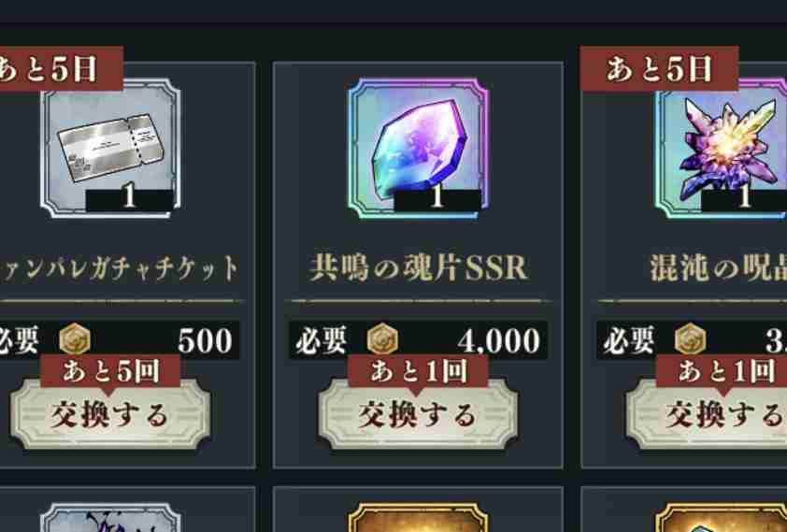
Task: Select the ガチャチケット item name text
Action: tap(120, 268)
